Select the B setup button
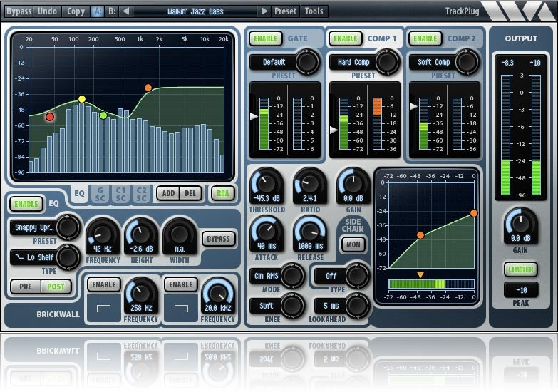 (x=112, y=11)
